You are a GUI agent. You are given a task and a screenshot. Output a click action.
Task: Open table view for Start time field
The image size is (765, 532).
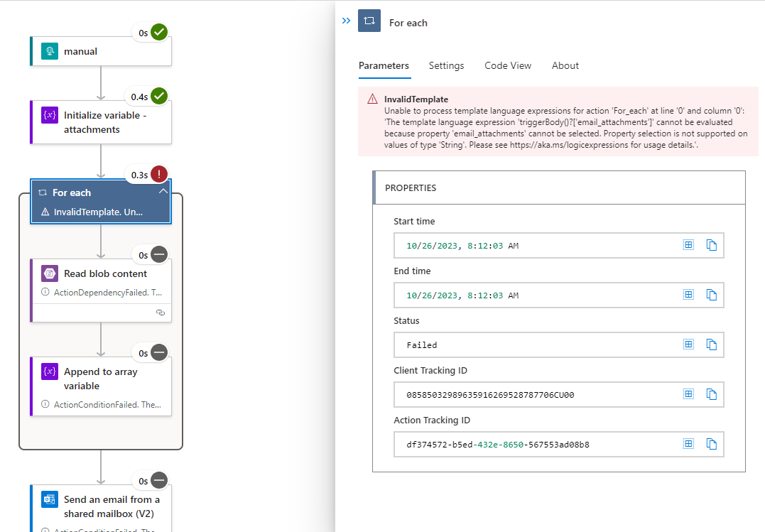(688, 244)
